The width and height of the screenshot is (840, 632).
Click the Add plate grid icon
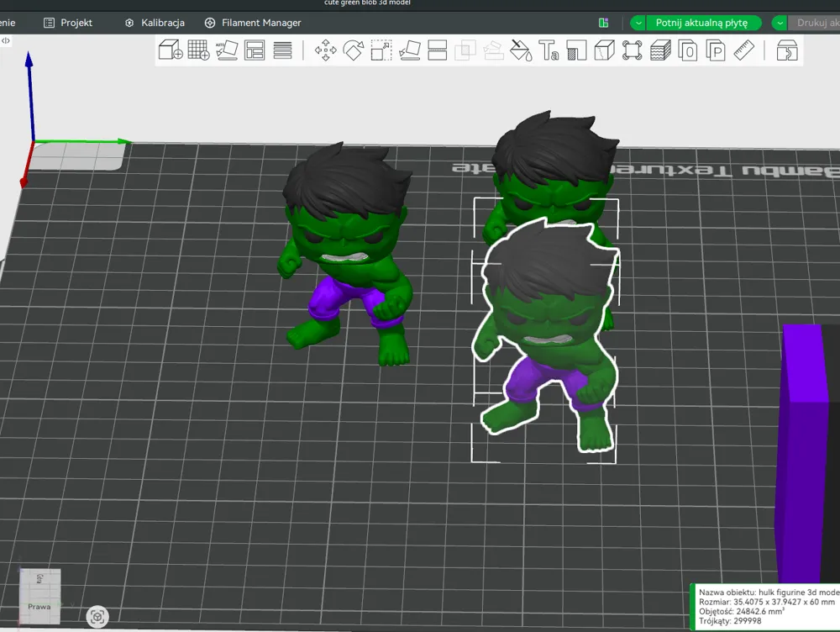[198, 50]
